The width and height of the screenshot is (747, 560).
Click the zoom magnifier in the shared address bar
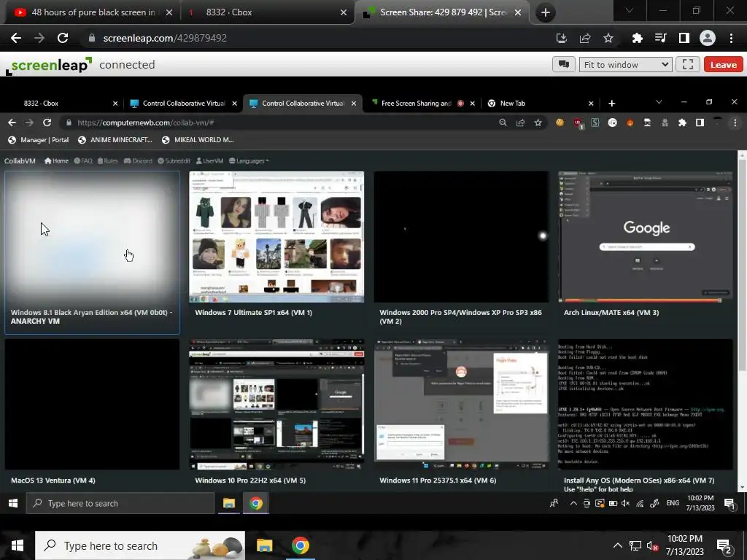click(x=503, y=122)
